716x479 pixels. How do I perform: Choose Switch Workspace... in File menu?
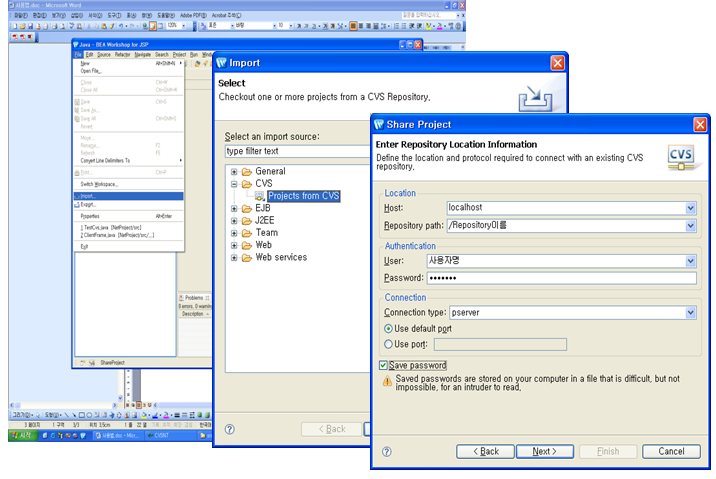[x=128, y=184]
